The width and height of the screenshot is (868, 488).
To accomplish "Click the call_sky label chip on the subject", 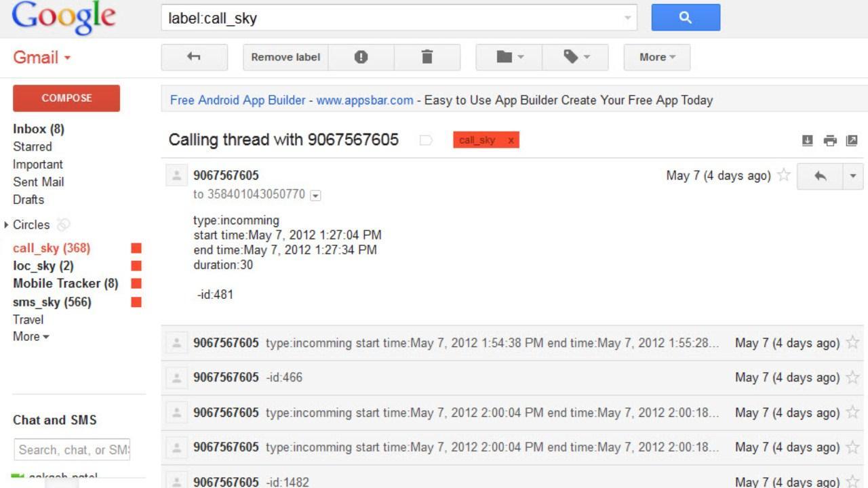I will click(x=477, y=140).
